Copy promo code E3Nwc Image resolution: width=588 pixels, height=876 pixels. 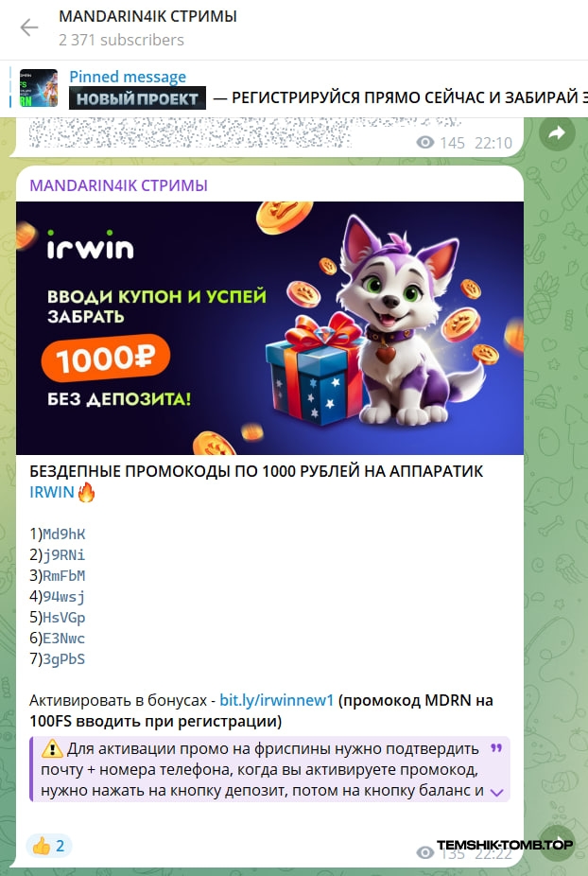click(64, 638)
